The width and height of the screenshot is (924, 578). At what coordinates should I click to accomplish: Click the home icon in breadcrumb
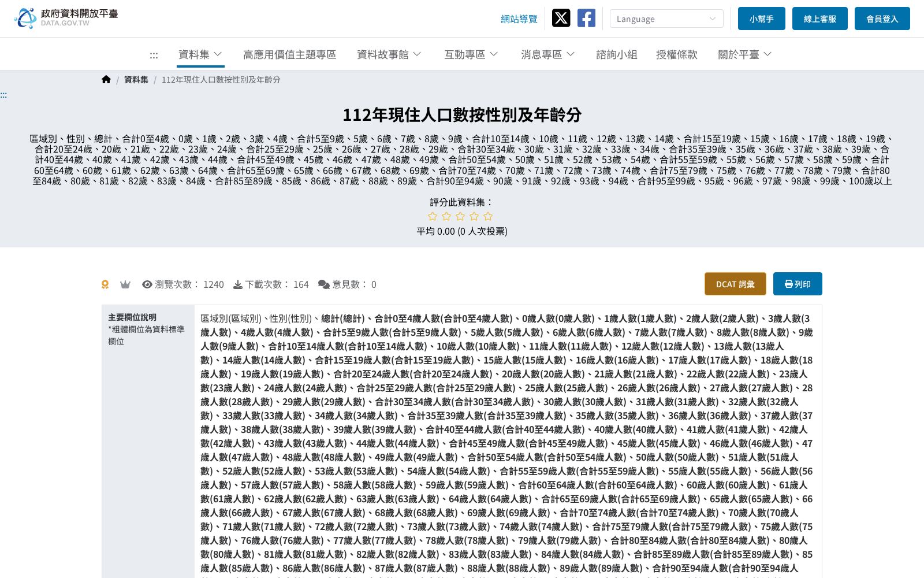106,80
